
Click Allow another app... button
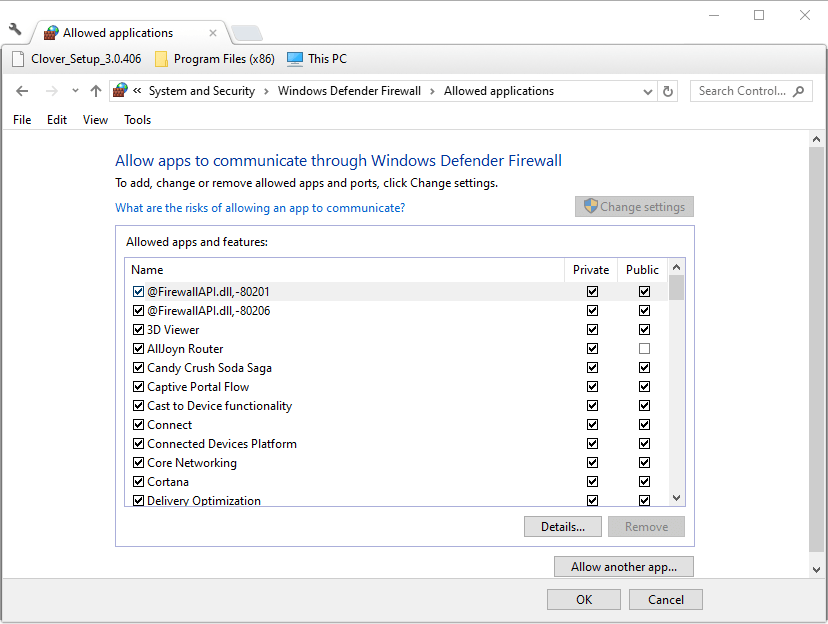pyautogui.click(x=624, y=567)
